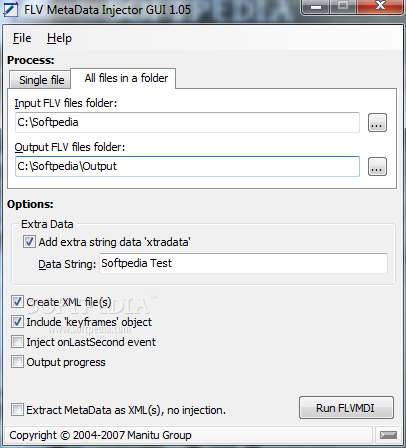The height and width of the screenshot is (448, 406).
Task: Minimize the FLV MetaData Injector window
Action: [316, 7]
